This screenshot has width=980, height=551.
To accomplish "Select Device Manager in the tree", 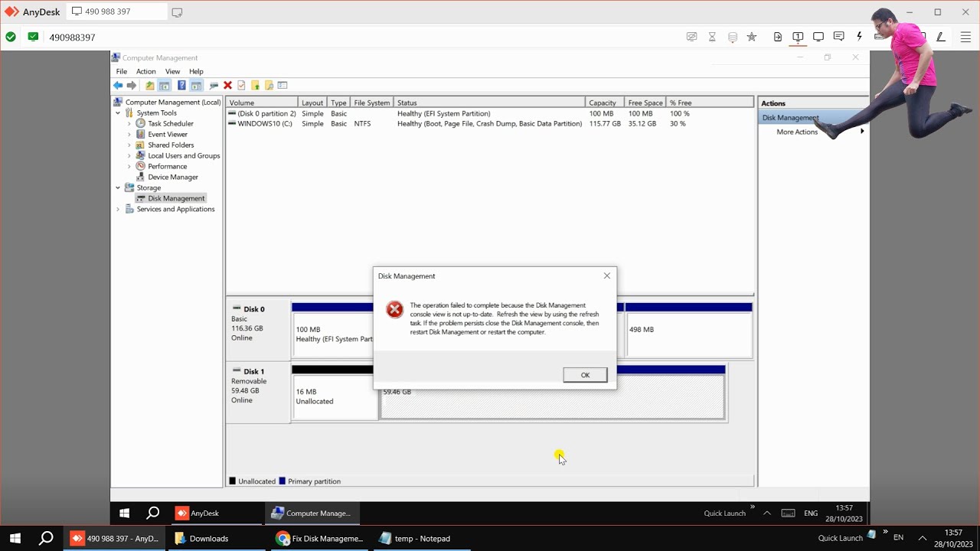I will click(x=173, y=177).
